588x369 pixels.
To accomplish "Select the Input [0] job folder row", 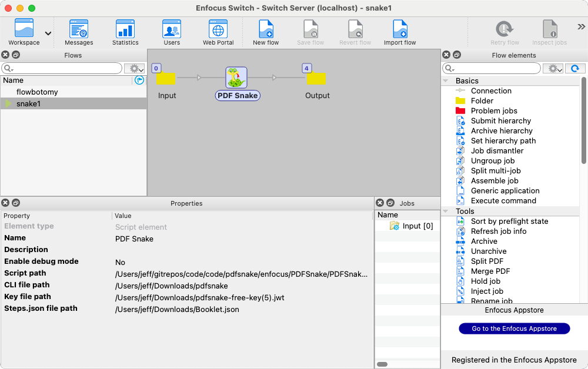I will tap(407, 226).
